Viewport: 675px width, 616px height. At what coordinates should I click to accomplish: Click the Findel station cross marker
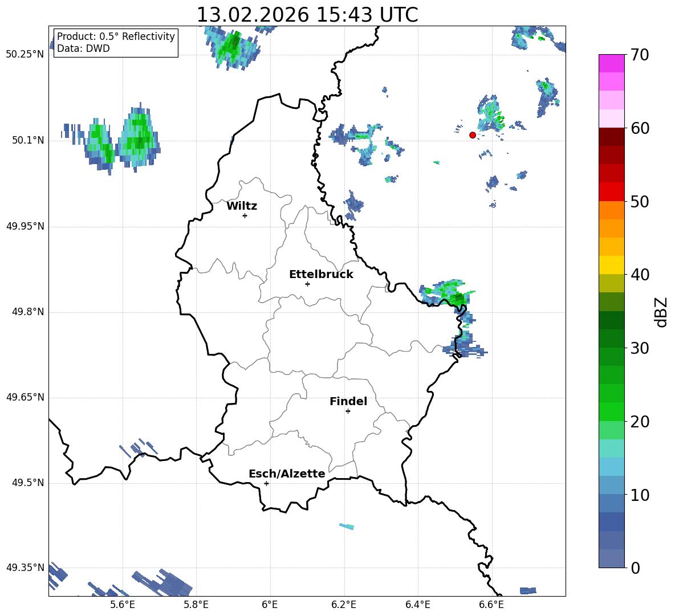tap(348, 411)
